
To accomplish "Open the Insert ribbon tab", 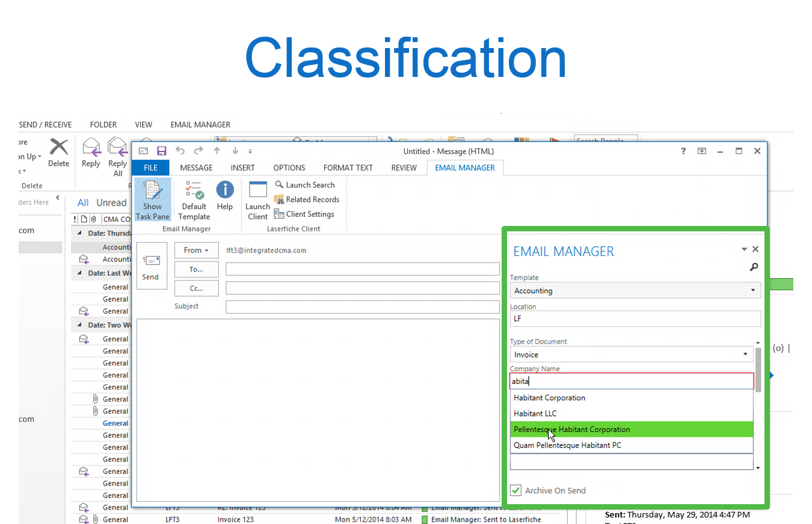I will click(242, 168).
